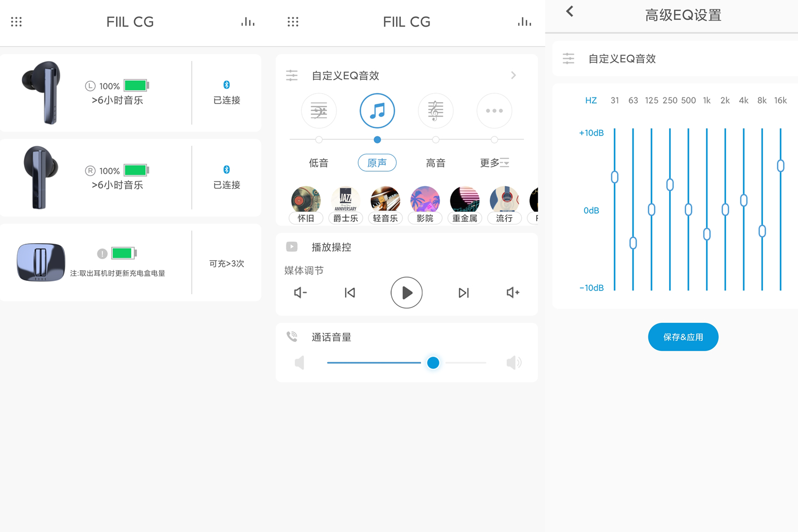This screenshot has width=798, height=532.
Task: Tap charging case battery indicator
Action: click(x=124, y=253)
